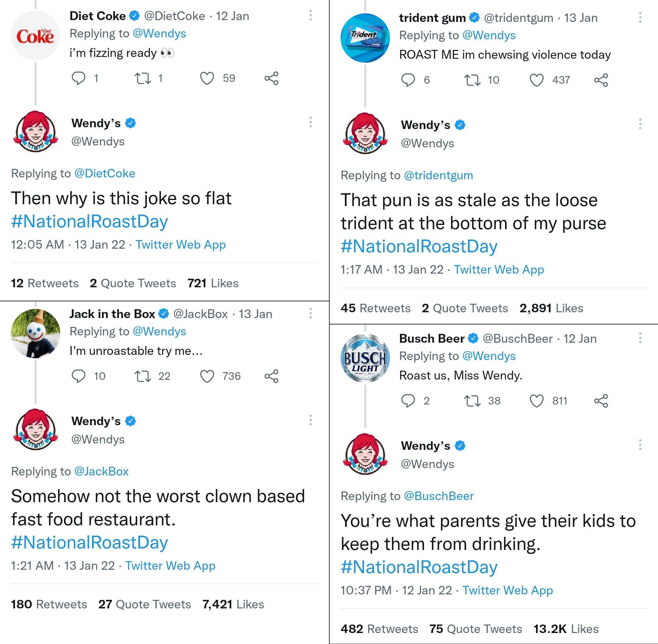Share the Busch Beer tweet
Screen dimensions: 658x644
601,401
